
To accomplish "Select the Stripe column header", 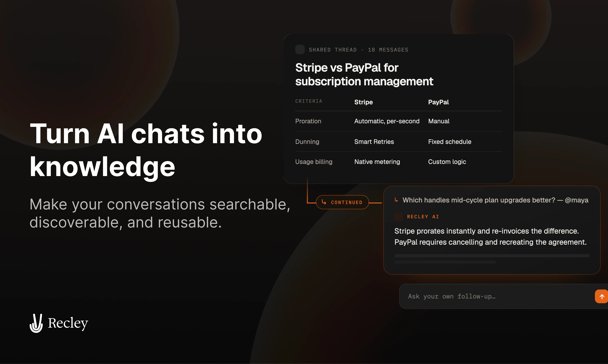I will pos(364,102).
